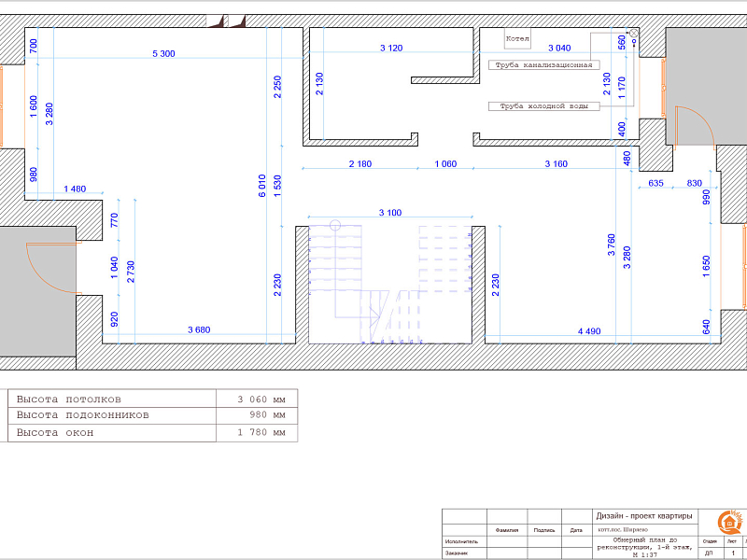Click the '920' dimension text
The width and height of the screenshot is (747, 560).
click(x=114, y=319)
